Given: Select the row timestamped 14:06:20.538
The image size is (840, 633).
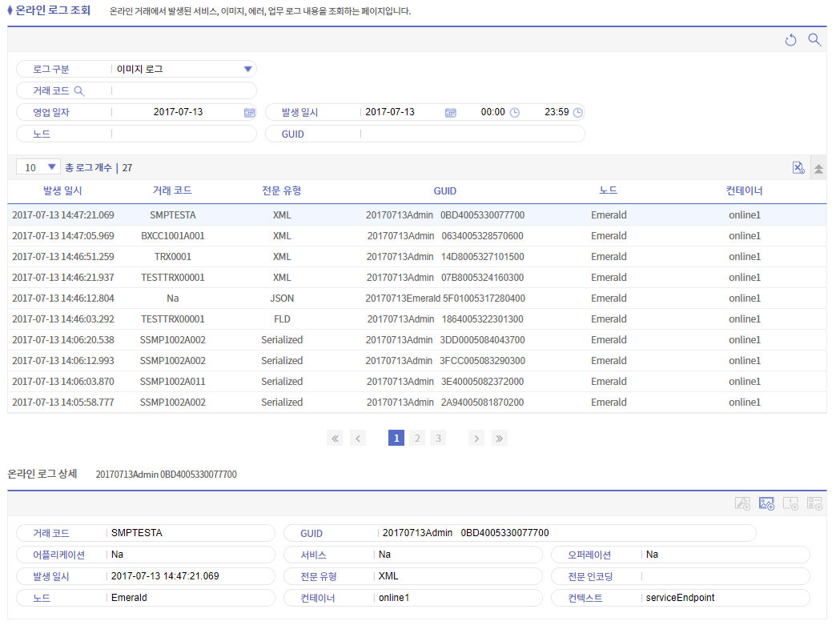Looking at the screenshot, I should pyautogui.click(x=416, y=340).
